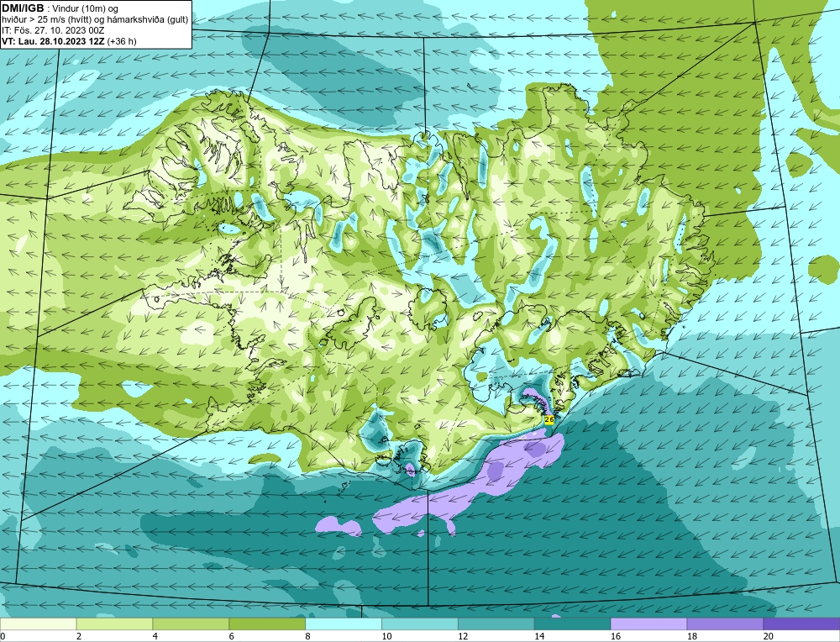Click the 'IT: Fös. 27. 10. 2023 00Z' line
840x642 pixels.
[x=53, y=30]
